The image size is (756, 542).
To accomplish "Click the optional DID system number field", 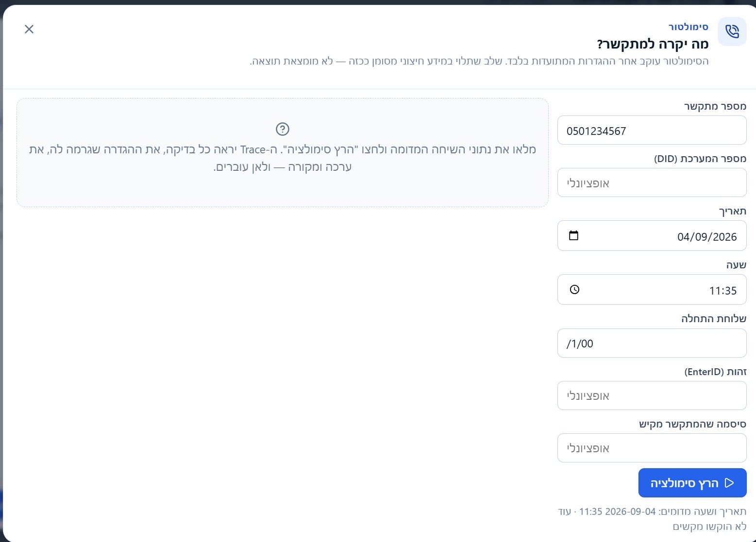I will [x=652, y=182].
